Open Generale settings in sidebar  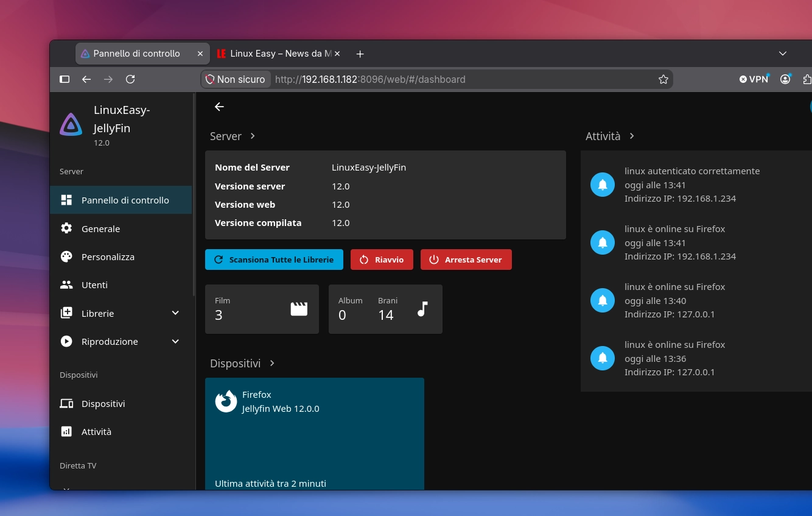coord(121,228)
